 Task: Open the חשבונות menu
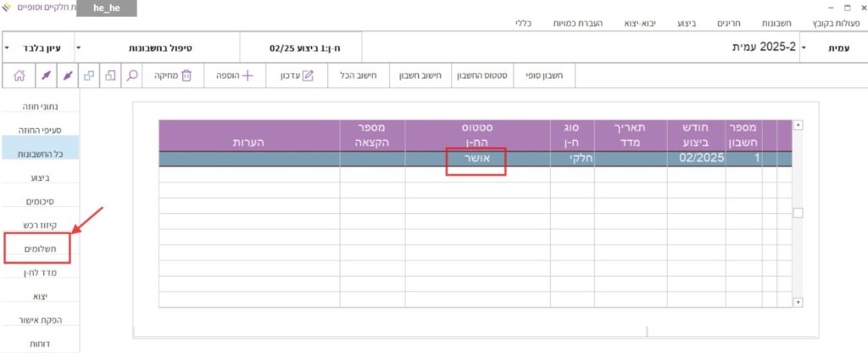tap(783, 24)
